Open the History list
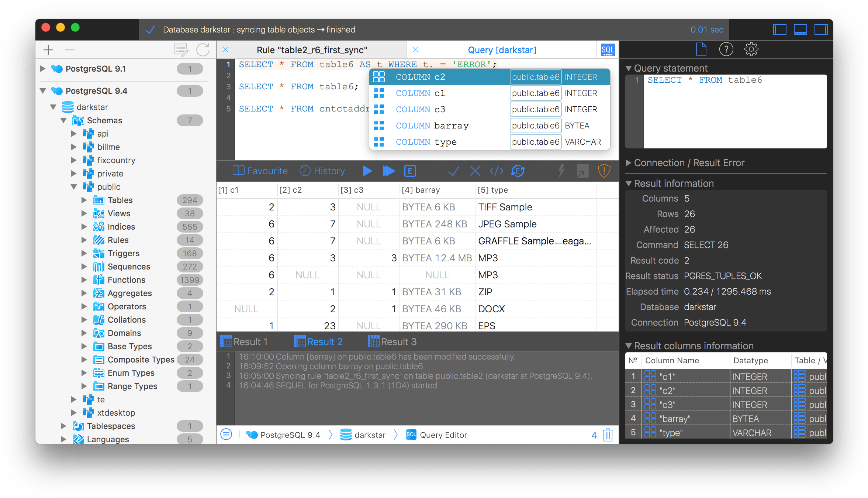 pyautogui.click(x=322, y=171)
